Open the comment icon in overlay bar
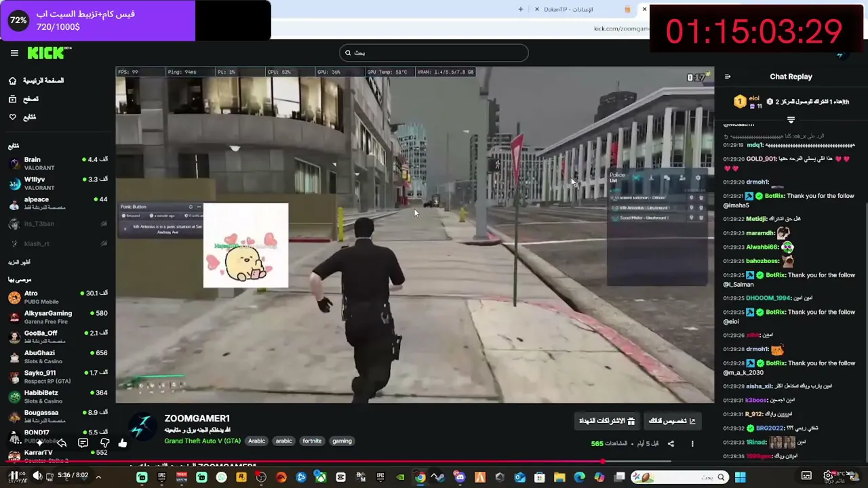This screenshot has width=868, height=488. tap(83, 443)
